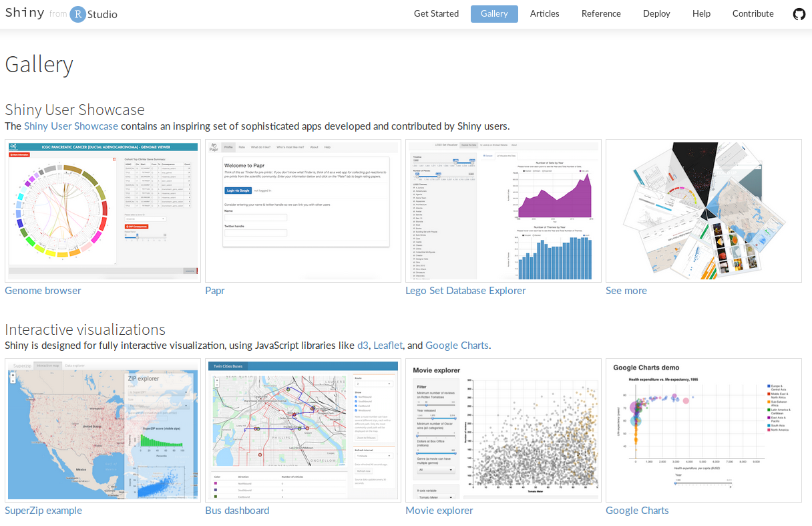Open the Help menu item
This screenshot has width=812, height=526.
pyautogui.click(x=701, y=14)
